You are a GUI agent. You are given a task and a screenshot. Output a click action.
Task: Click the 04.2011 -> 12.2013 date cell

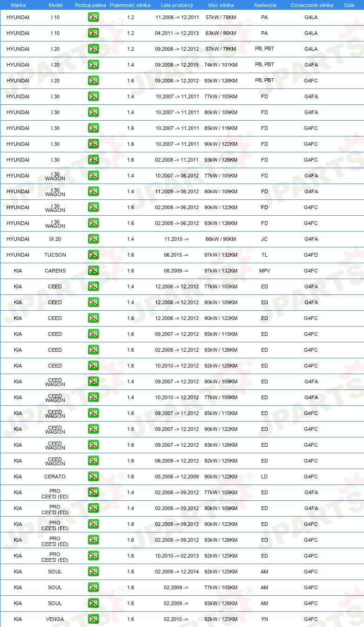pyautogui.click(x=177, y=33)
